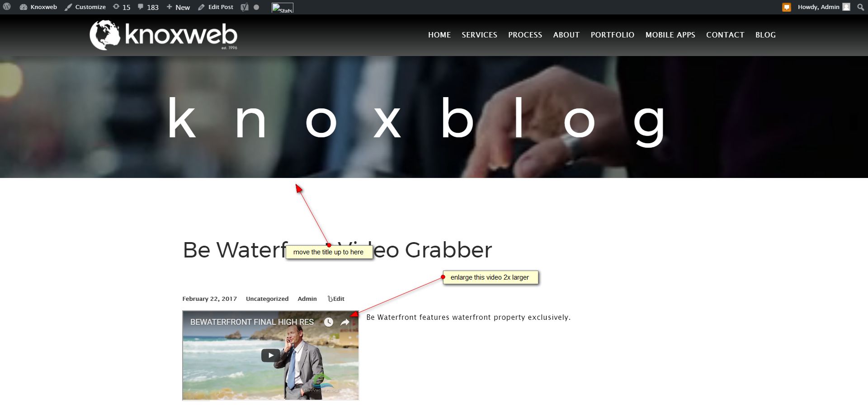Click the Stats image placeholder
The image size is (868, 407).
(x=283, y=8)
